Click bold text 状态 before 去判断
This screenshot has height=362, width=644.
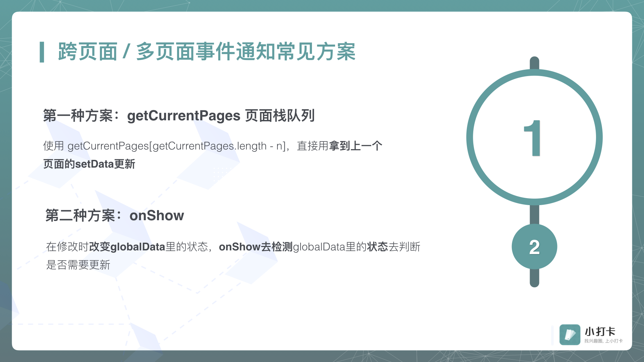pyautogui.click(x=377, y=247)
